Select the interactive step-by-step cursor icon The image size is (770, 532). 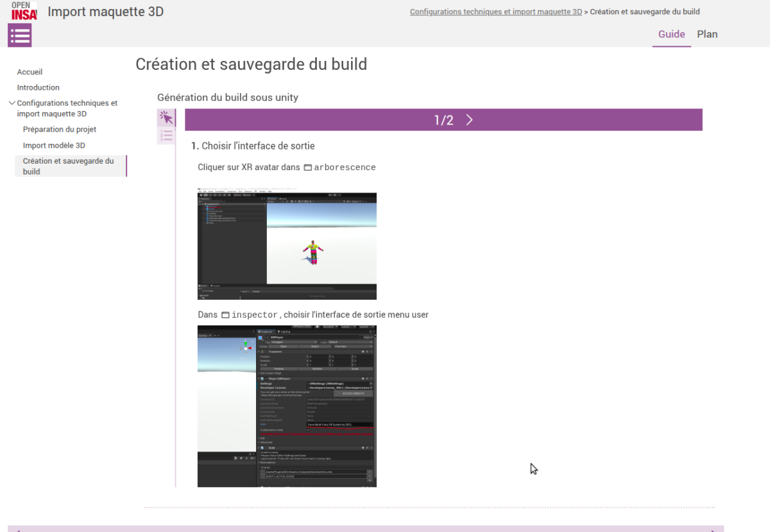166,117
